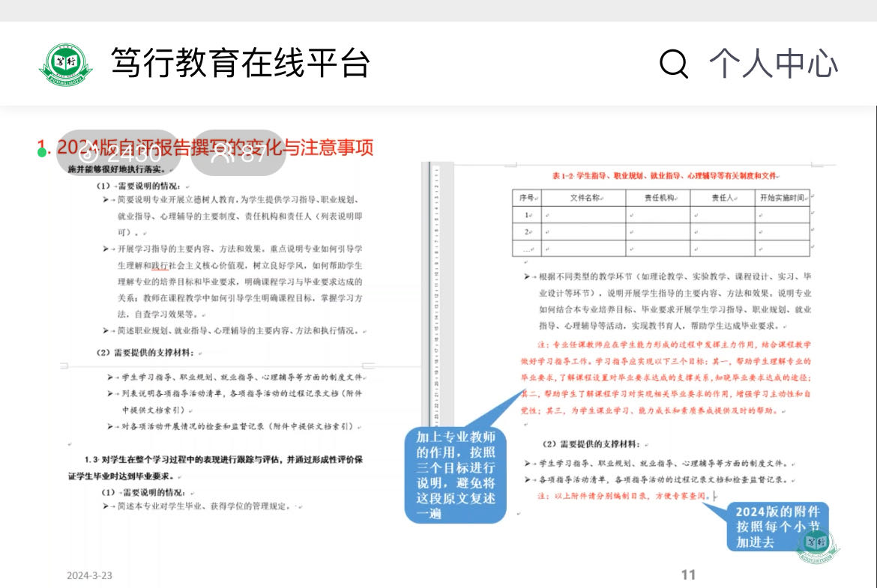The image size is (877, 588).
Task: Select the 序号 table header cell
Action: 527,198
